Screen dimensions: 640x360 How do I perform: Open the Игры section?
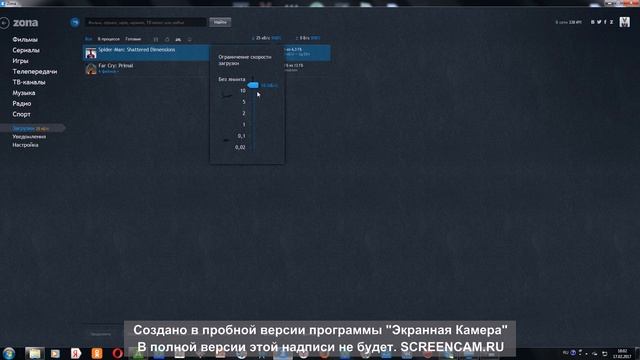pyautogui.click(x=20, y=61)
